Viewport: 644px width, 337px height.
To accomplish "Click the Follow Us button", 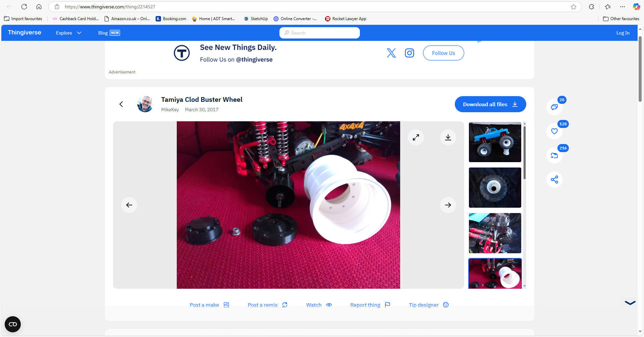I will pos(443,53).
